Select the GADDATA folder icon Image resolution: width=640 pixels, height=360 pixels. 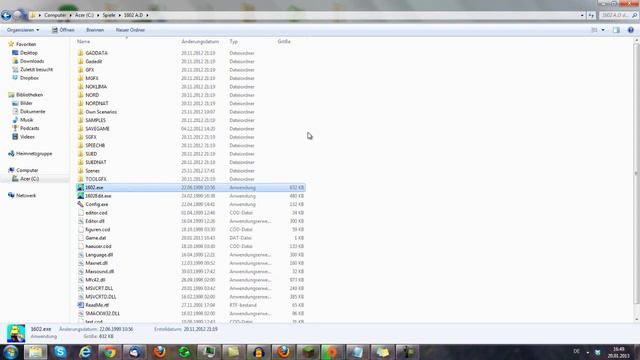80,53
